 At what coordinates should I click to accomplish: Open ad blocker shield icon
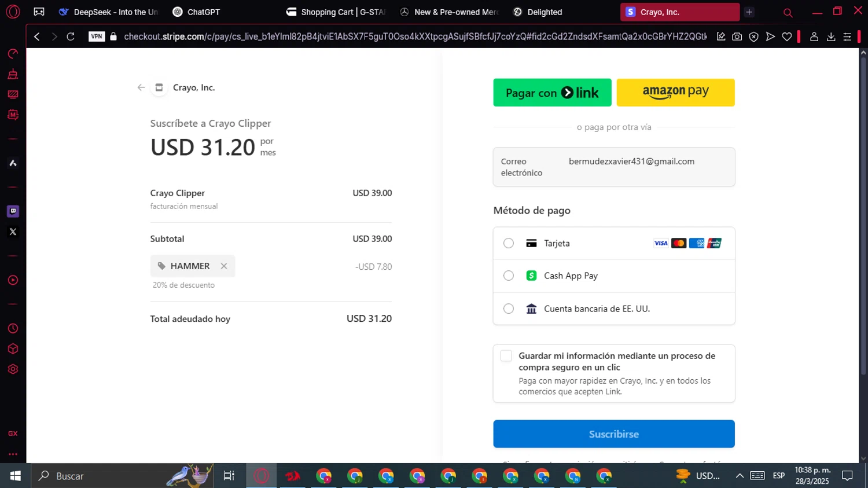tap(753, 36)
